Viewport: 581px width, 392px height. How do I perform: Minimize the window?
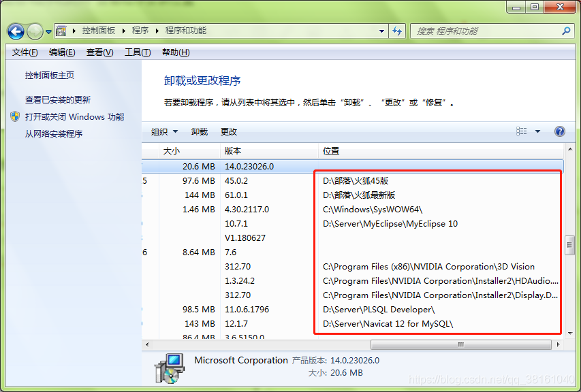click(x=516, y=7)
